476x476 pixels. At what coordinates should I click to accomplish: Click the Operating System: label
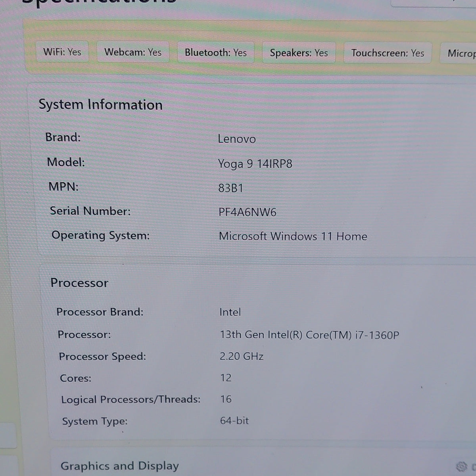pos(101,236)
